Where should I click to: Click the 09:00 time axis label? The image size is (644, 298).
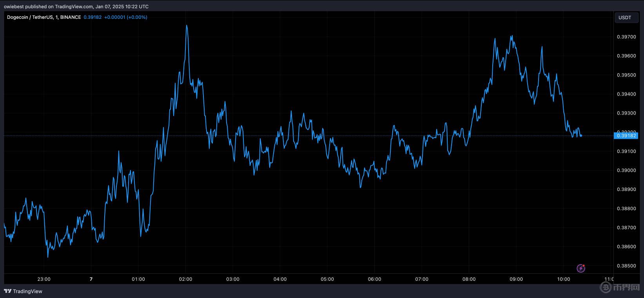pyautogui.click(x=516, y=279)
